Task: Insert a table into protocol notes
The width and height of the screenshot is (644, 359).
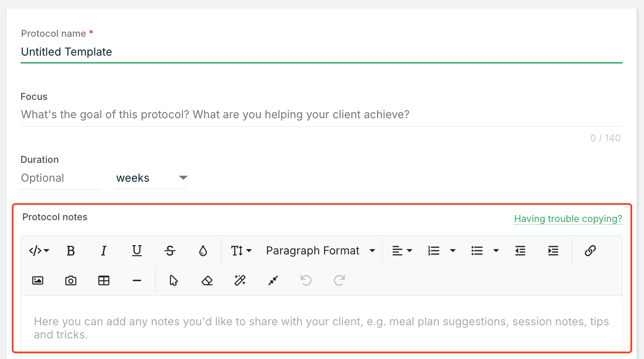Action: (104, 281)
